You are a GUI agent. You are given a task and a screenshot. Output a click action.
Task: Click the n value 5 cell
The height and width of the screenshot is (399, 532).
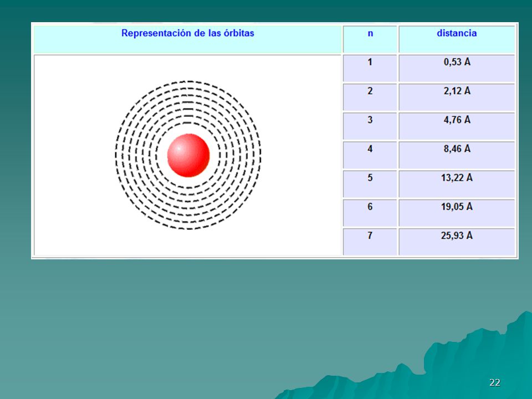[370, 184]
